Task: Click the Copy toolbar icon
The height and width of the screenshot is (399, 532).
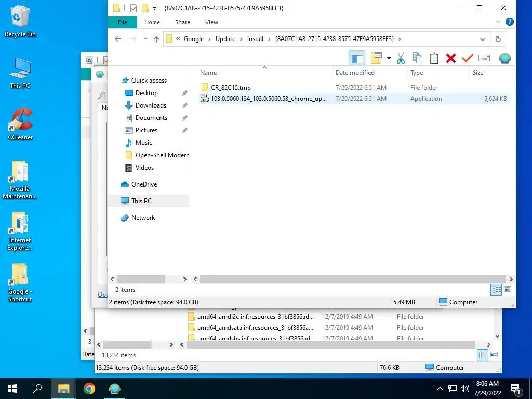Action: (418, 58)
